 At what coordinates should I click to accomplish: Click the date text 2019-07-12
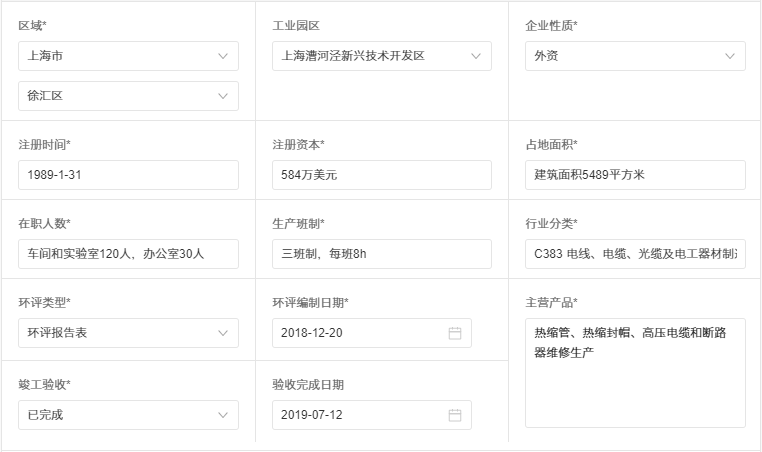point(312,415)
